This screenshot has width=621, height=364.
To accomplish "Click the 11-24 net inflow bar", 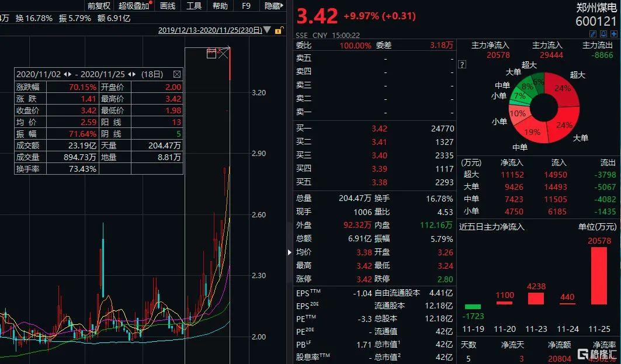I will (567, 304).
